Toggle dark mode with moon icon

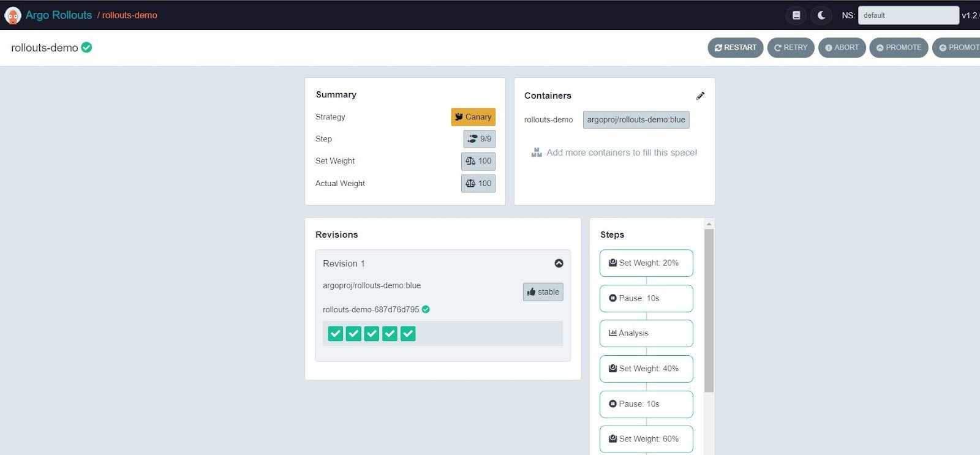point(821,15)
